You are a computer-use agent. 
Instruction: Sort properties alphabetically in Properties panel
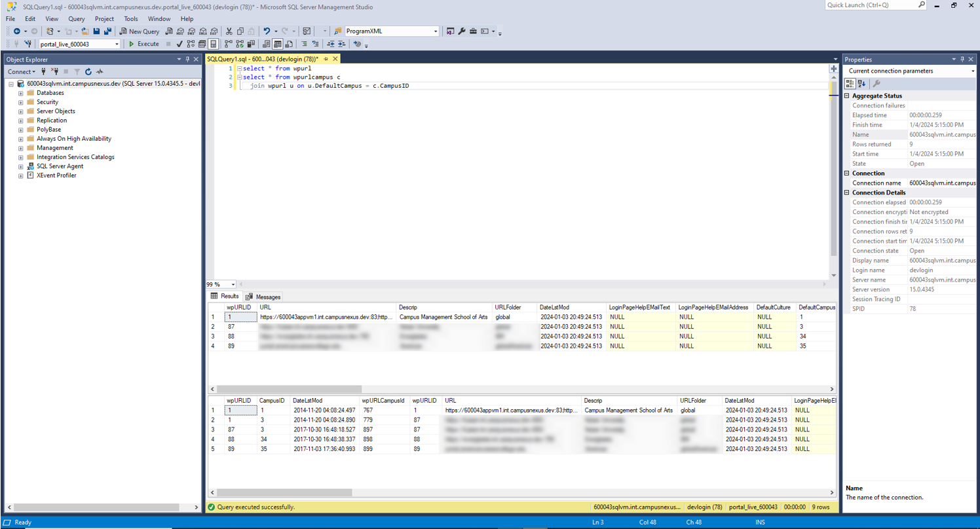coord(861,83)
